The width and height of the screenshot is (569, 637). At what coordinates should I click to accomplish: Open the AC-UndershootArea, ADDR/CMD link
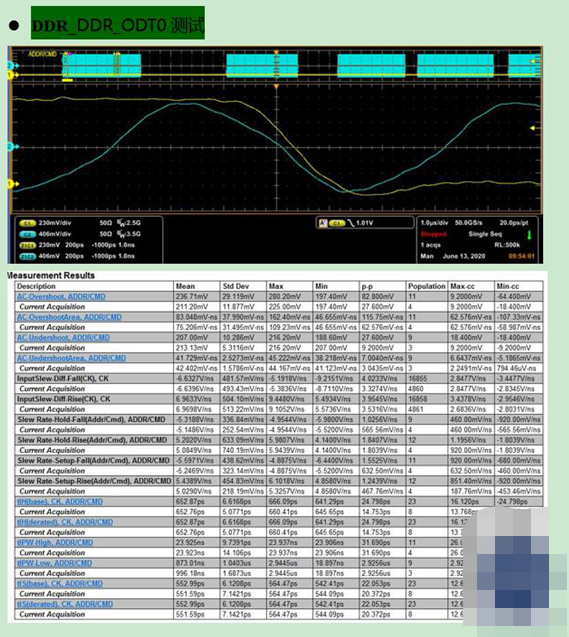(x=71, y=358)
